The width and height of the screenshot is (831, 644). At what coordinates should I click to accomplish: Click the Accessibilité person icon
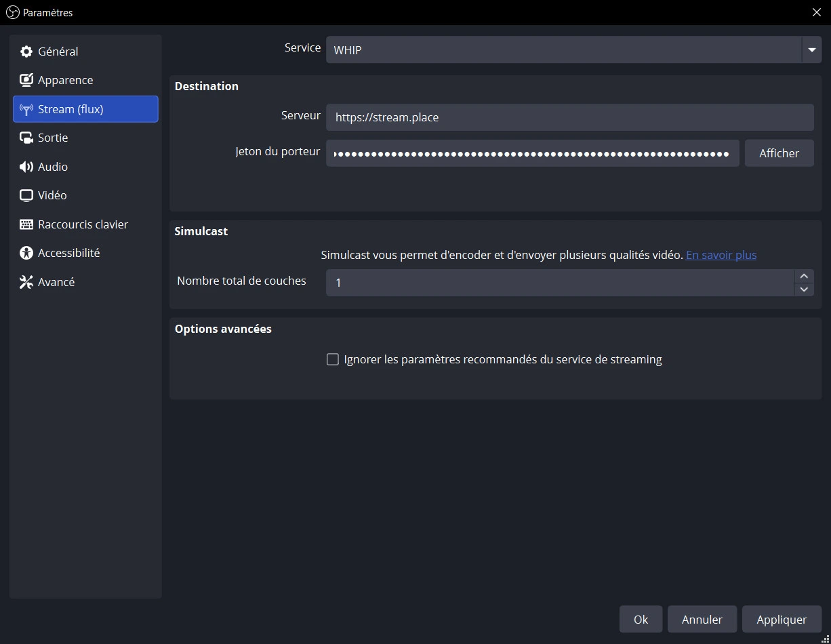pos(26,253)
